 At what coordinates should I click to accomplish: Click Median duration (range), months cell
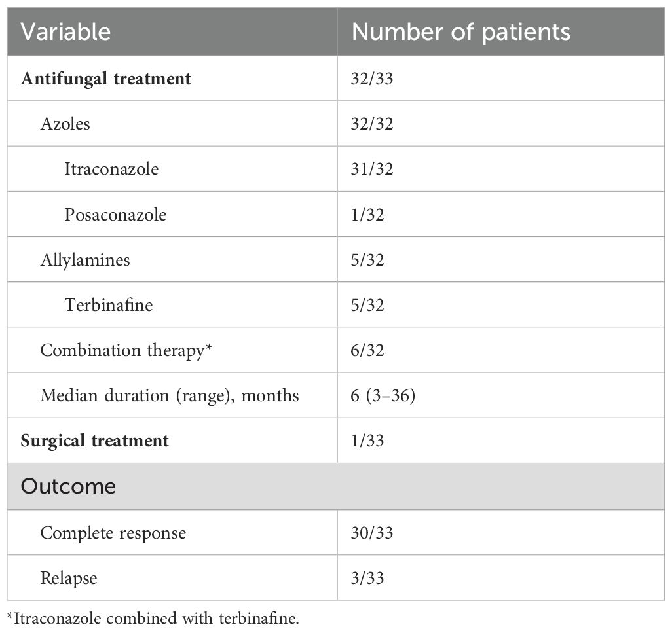(x=169, y=395)
